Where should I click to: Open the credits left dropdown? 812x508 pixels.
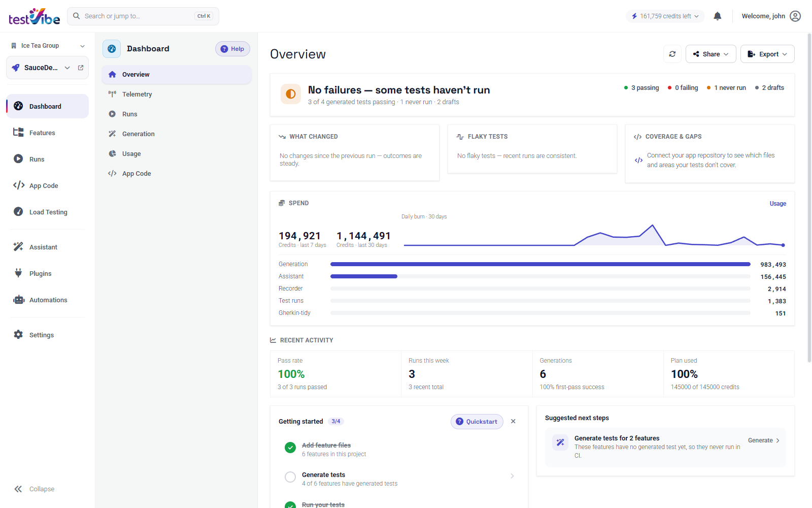(x=665, y=16)
